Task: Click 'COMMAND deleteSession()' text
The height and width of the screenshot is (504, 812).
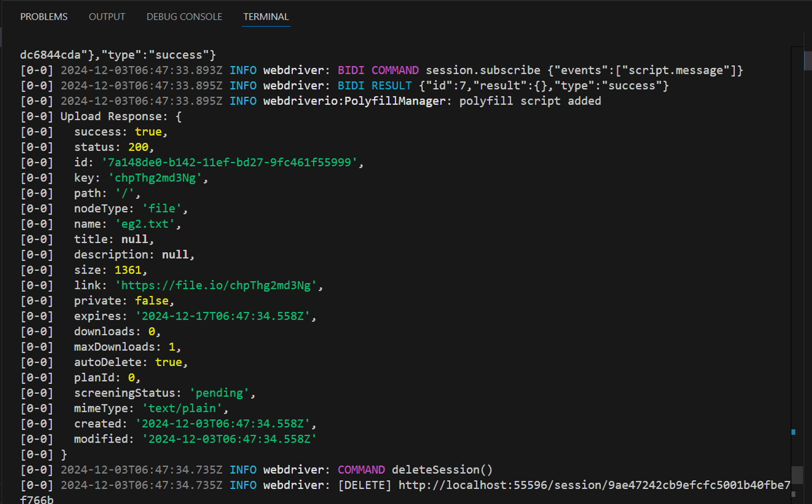Action: (x=415, y=470)
